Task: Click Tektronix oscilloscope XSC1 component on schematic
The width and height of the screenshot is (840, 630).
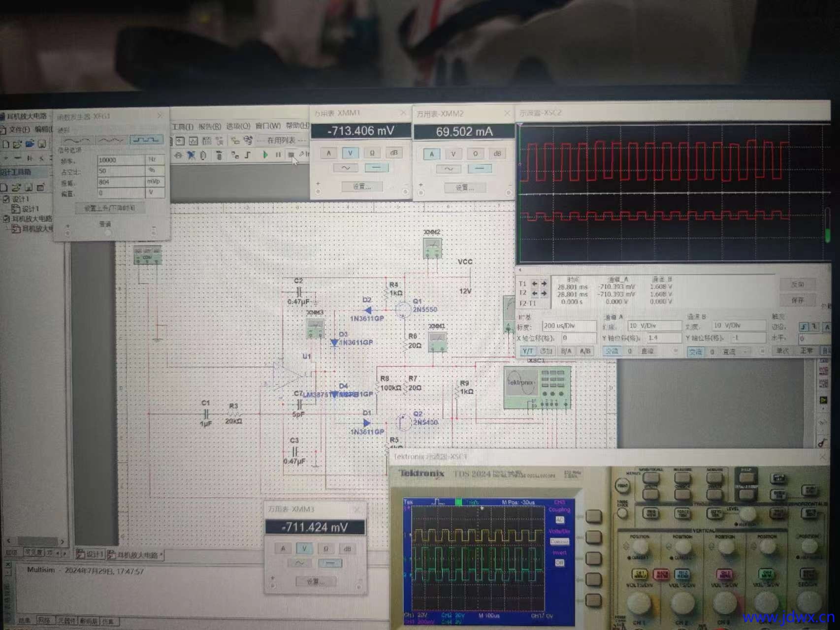Action: pyautogui.click(x=537, y=387)
